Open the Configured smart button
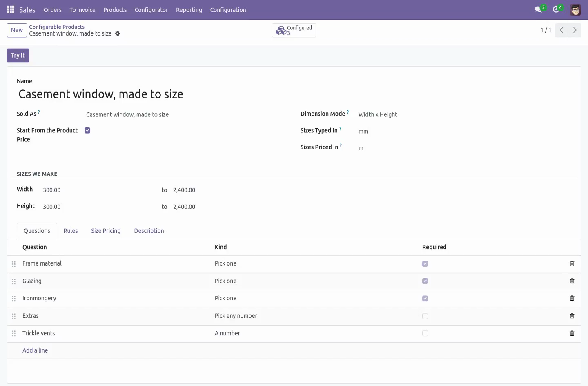588x386 pixels. click(x=294, y=30)
